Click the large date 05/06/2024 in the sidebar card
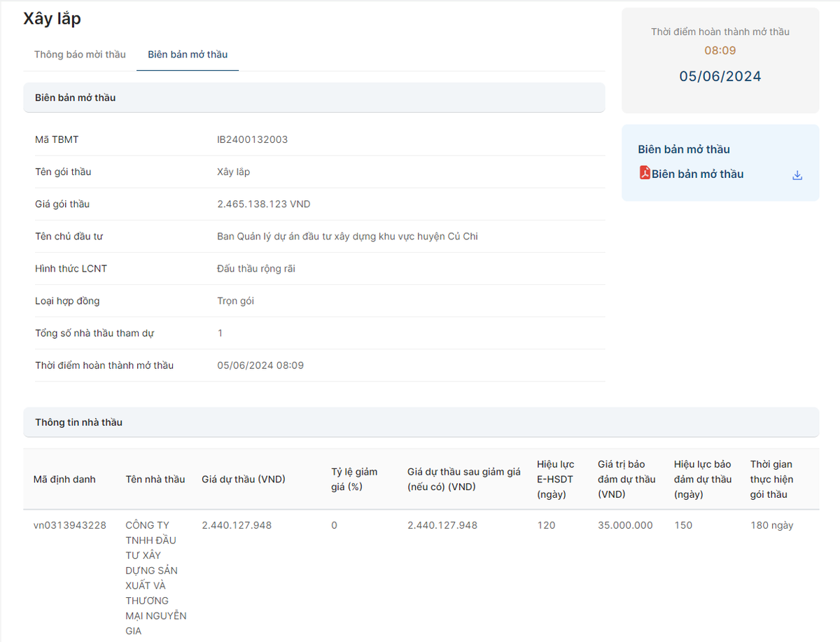 click(720, 76)
